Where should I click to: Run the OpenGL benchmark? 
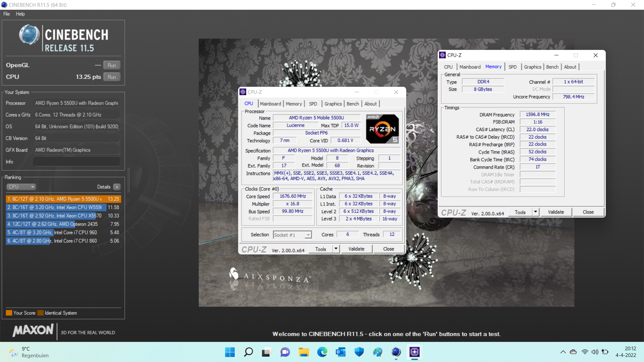(x=112, y=65)
